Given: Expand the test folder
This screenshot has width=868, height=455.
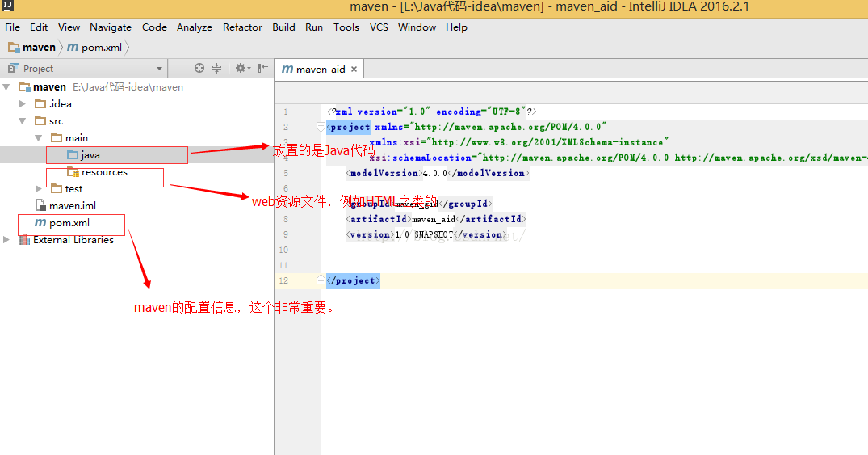Looking at the screenshot, I should click(x=39, y=189).
